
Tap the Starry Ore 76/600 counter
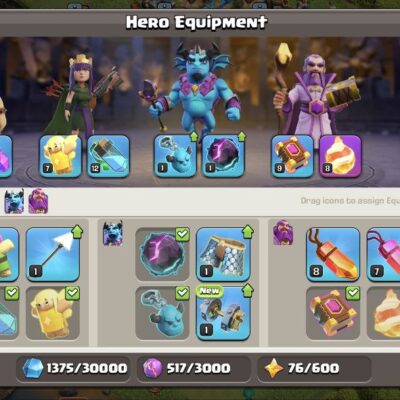point(314,368)
